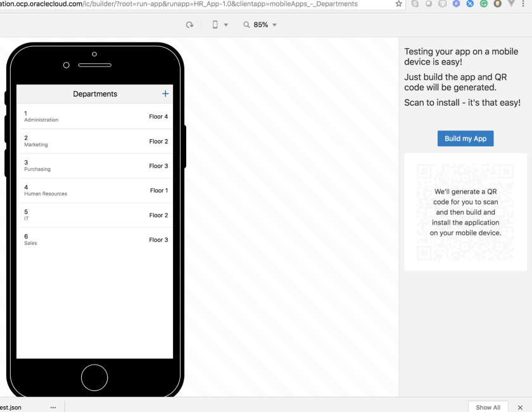The height and width of the screenshot is (412, 532).
Task: Expand the device type dropdown arrow
Action: 226,25
